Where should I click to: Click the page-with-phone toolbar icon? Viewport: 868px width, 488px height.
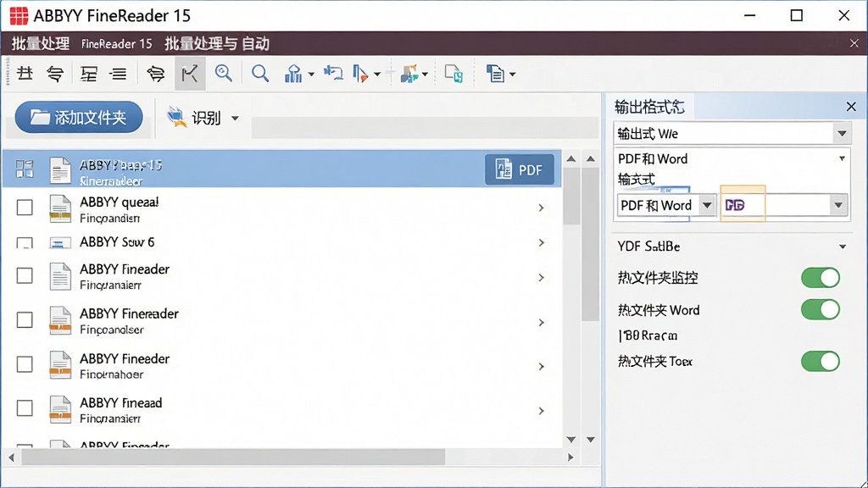tap(453, 74)
